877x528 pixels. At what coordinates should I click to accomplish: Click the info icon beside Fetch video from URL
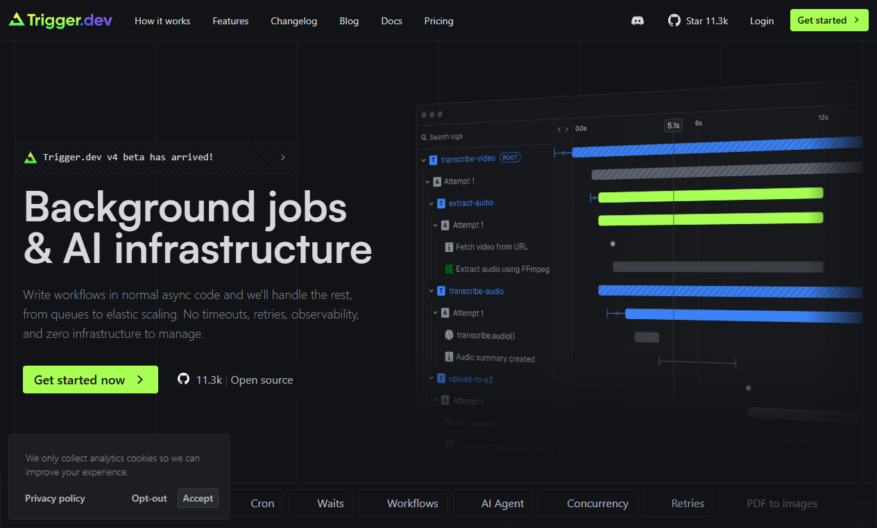point(449,247)
